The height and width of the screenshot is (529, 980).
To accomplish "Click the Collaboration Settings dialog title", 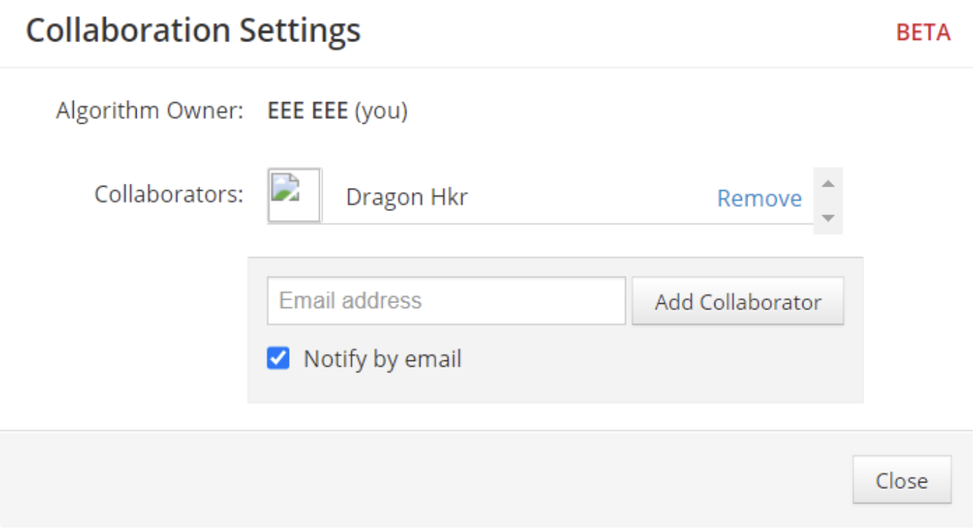I will coord(193,31).
